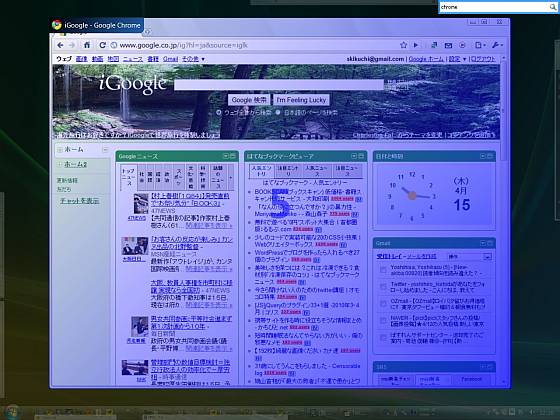Click the address bar showing www.google.co.jp
This screenshot has width=560, height=420.
[x=254, y=45]
